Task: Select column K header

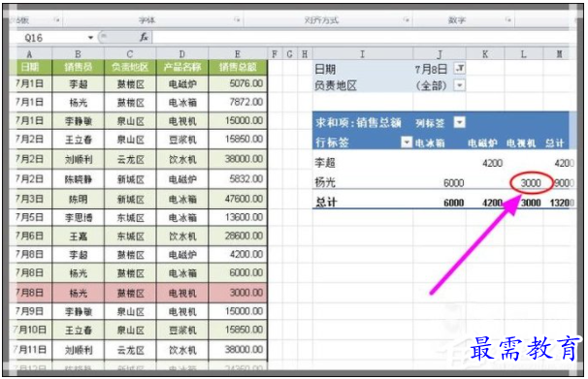Action: (485, 54)
